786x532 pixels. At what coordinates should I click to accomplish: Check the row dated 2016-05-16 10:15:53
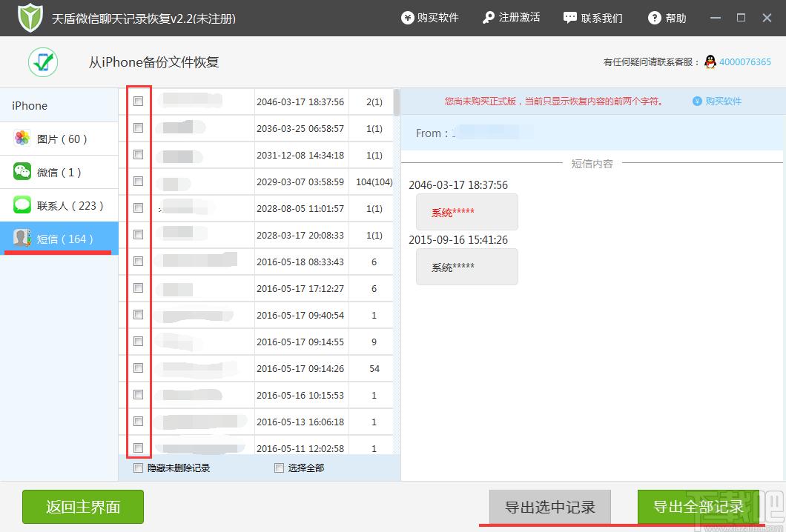(139, 395)
